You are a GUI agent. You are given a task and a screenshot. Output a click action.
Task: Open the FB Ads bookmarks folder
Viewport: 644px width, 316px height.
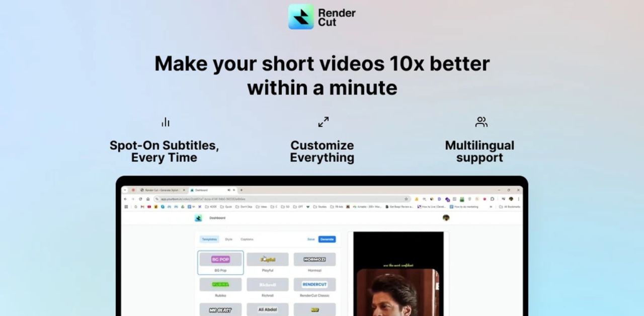[337, 206]
